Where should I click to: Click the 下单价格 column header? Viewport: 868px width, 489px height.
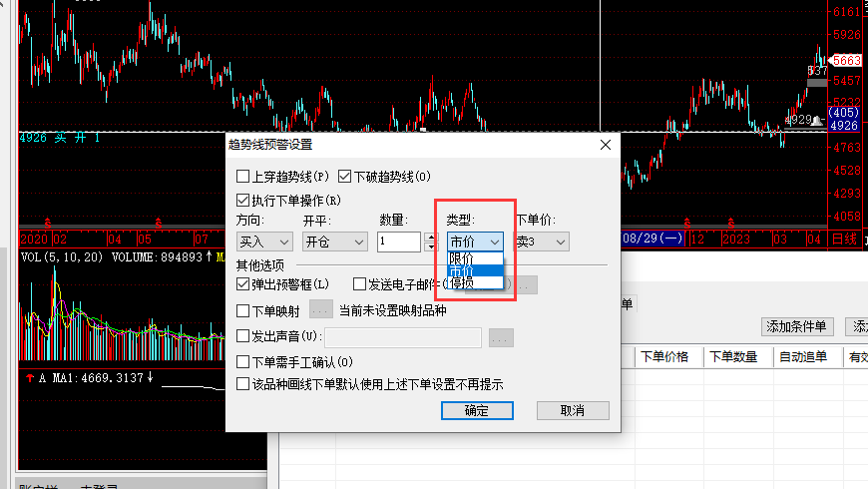(664, 357)
